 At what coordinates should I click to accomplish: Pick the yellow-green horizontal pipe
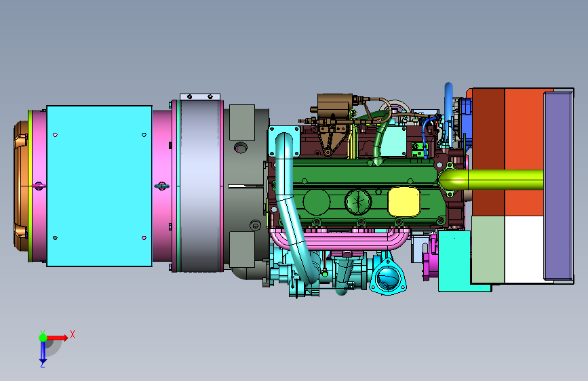491,179
